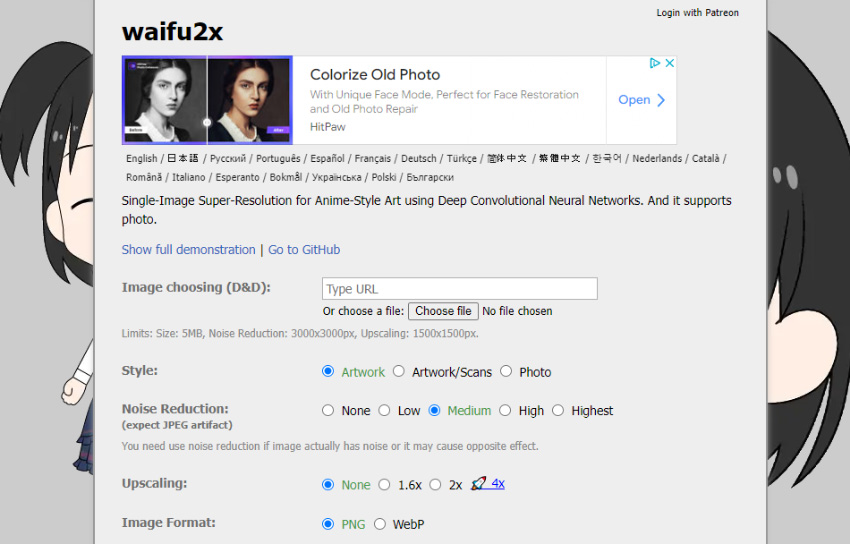Choose the Photo style radio button

[x=506, y=371]
